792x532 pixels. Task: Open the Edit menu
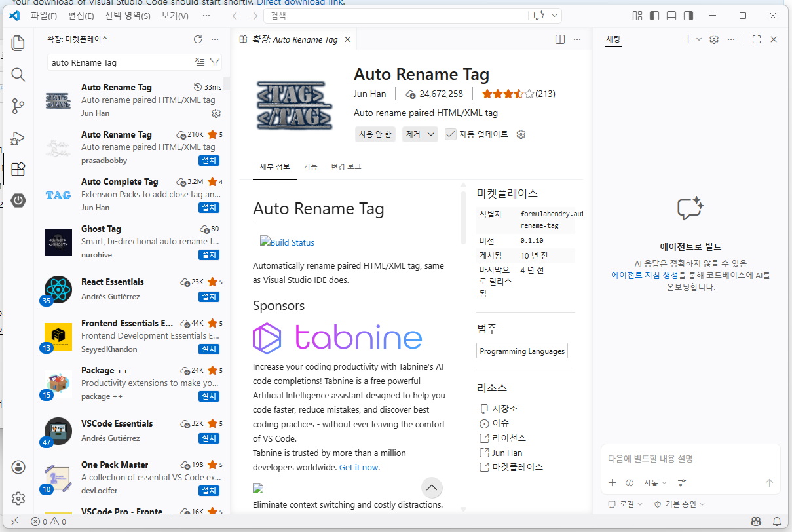(x=81, y=16)
